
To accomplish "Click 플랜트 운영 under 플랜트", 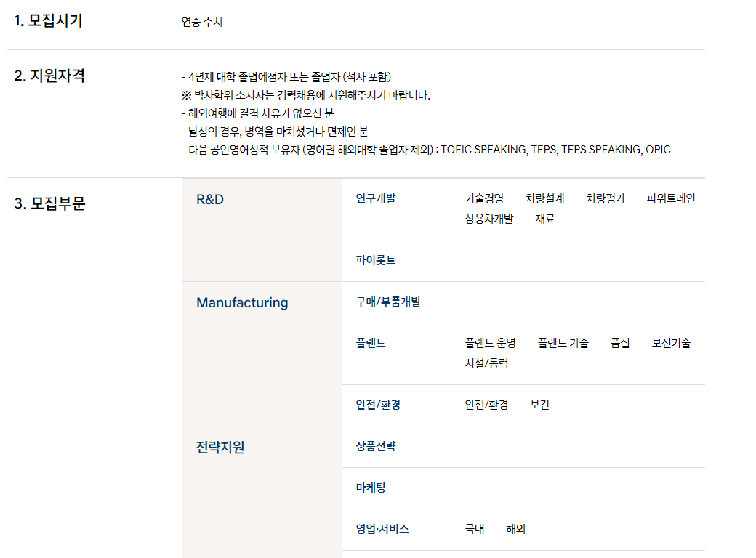I will point(490,343).
